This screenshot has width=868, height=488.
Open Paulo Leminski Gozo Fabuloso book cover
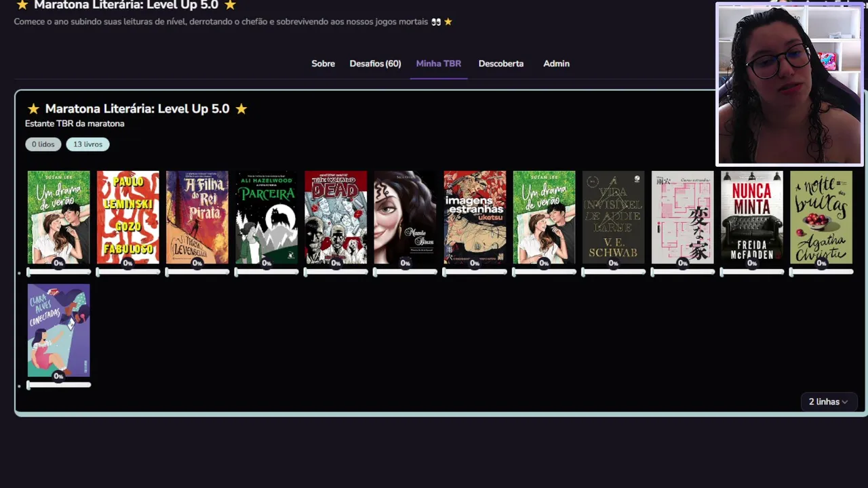pos(127,217)
